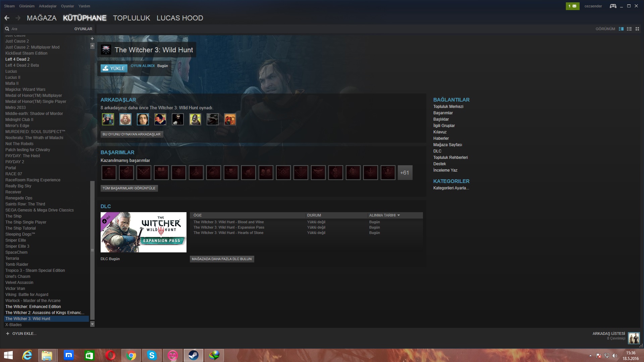Switch to grid view layout icon
The width and height of the screenshot is (644, 362).
click(x=637, y=29)
